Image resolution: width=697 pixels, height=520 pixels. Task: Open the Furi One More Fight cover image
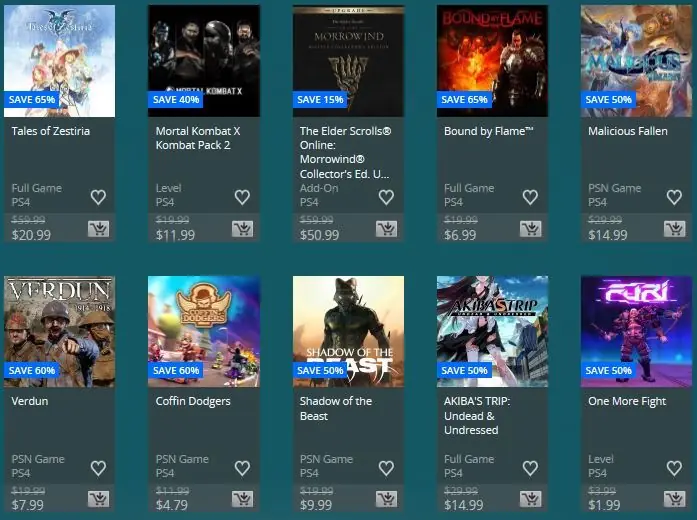point(636,332)
